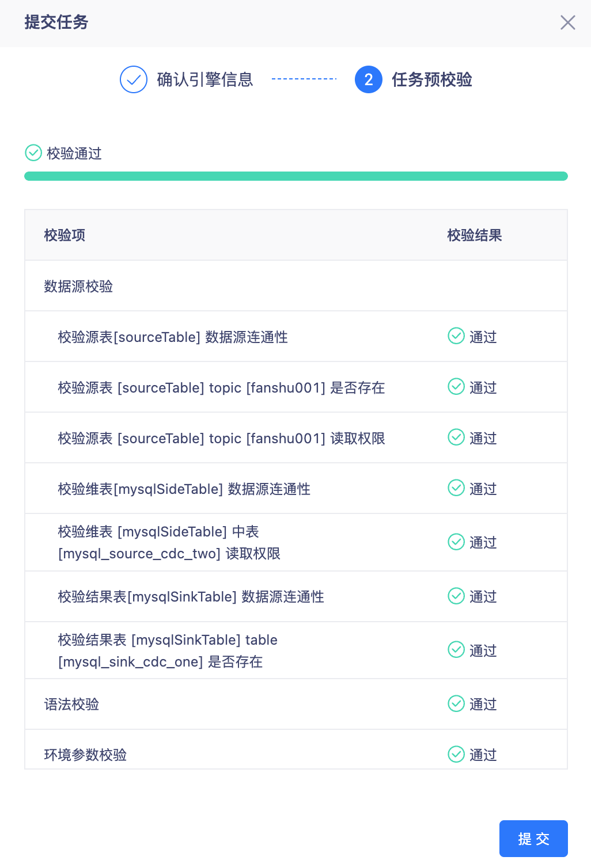Click the green validation progress bar
591x868 pixels.
pyautogui.click(x=296, y=176)
